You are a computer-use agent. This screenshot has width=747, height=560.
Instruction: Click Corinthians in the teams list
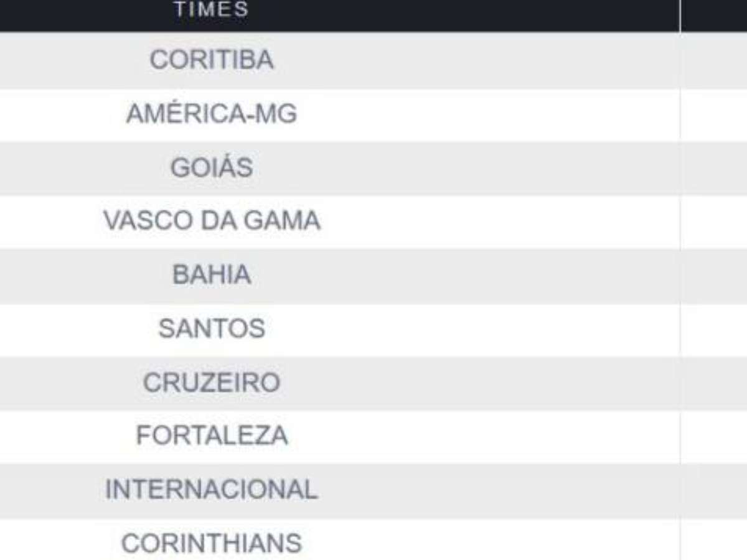[212, 544]
